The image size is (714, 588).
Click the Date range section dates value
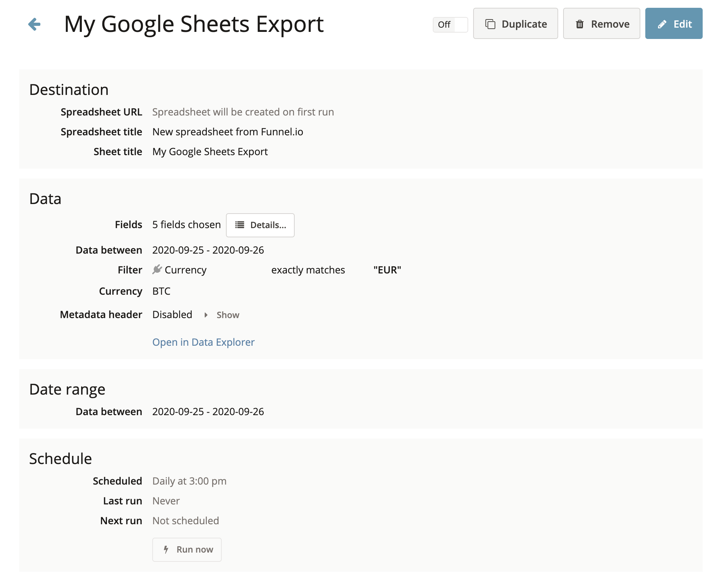(x=208, y=412)
